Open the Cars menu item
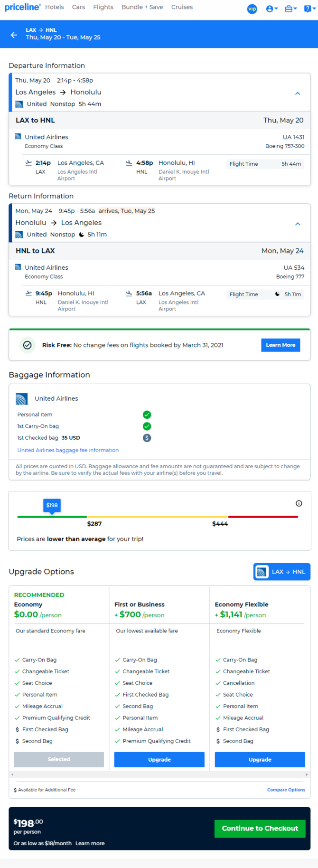 (79, 7)
